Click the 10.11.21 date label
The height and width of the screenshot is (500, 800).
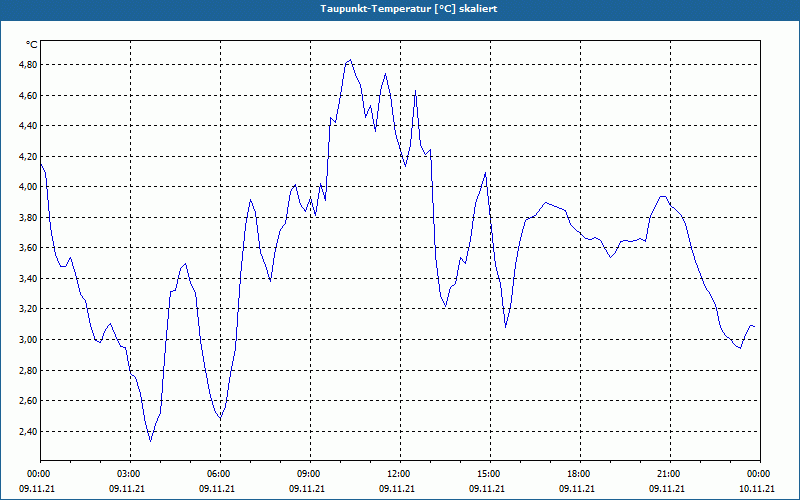757,489
